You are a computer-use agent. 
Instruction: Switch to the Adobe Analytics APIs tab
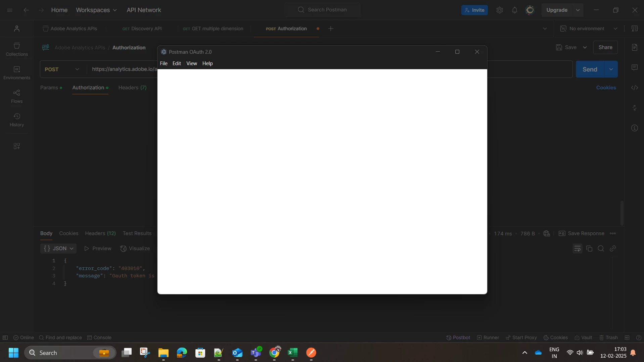70,29
